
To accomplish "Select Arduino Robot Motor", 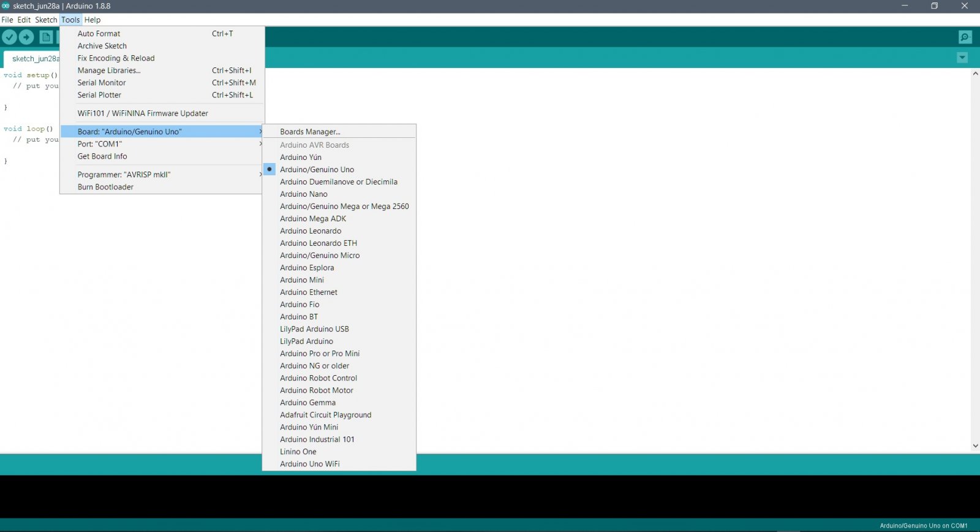I will (x=339, y=390).
